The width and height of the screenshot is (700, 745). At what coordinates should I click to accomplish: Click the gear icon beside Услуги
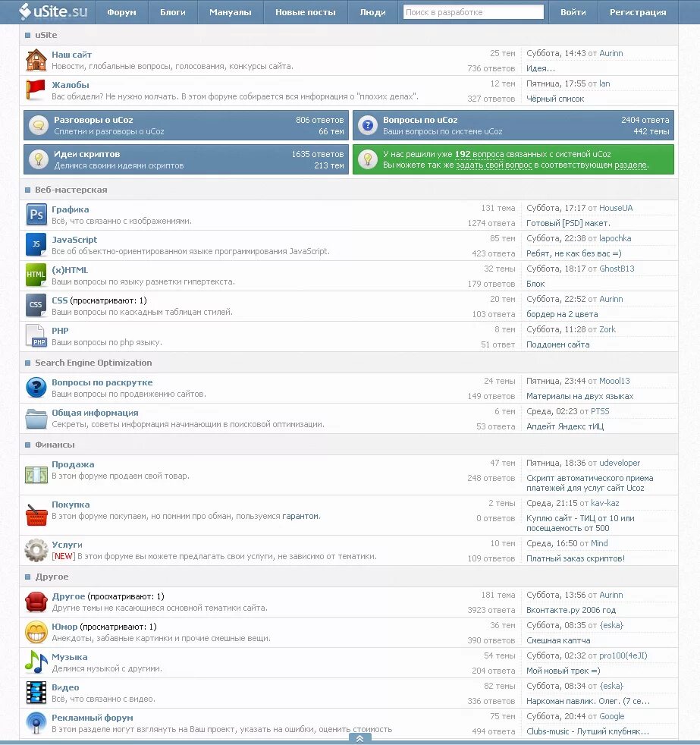36,550
